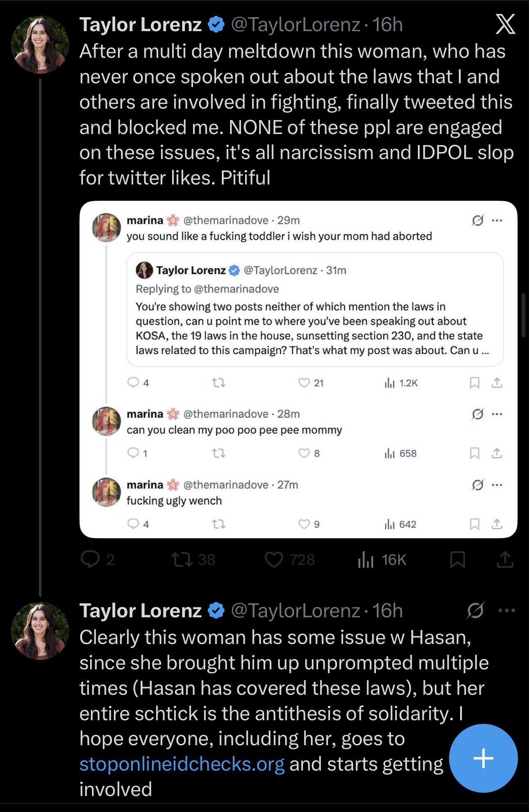
Task: Open the stoponlineidchecks.org link
Action: click(x=182, y=764)
